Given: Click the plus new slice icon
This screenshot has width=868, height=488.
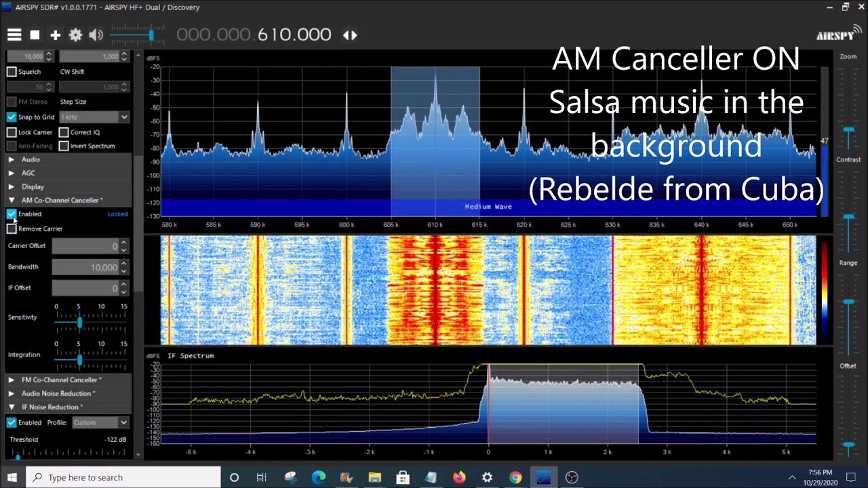Looking at the screenshot, I should (x=55, y=35).
